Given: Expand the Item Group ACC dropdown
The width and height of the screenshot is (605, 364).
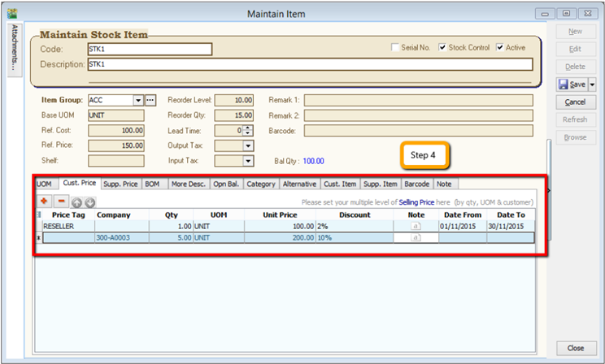Looking at the screenshot, I should point(138,100).
